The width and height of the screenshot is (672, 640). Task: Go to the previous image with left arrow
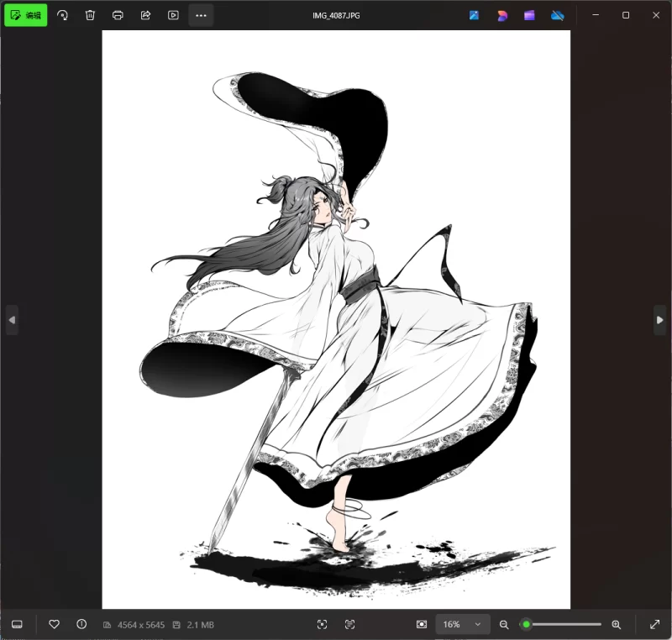coord(12,320)
